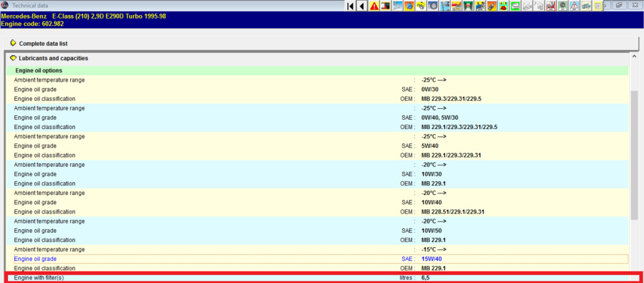The height and width of the screenshot is (283, 644).
Task: Open the red car manual icon
Action: [385, 6]
